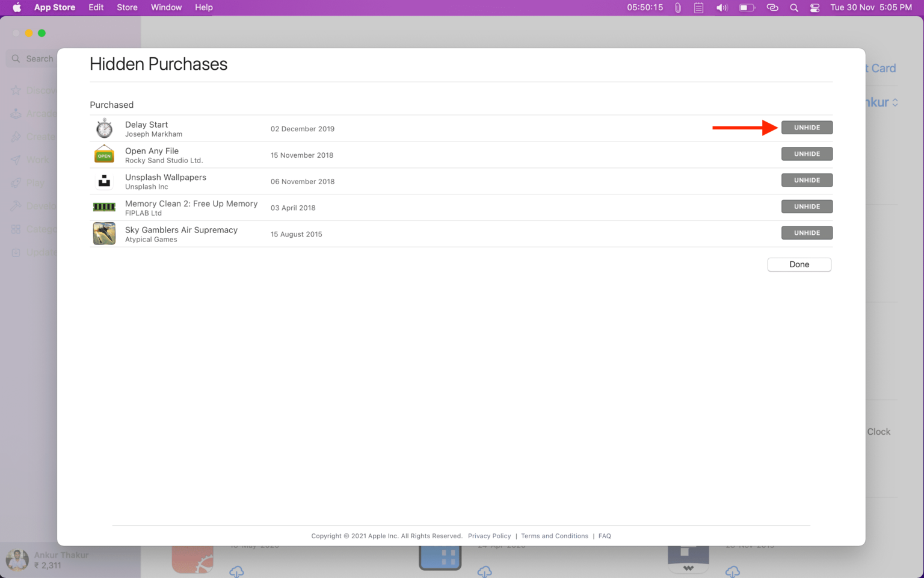Click the Search field in the App Store sidebar
This screenshot has width=924, height=578.
31,58
